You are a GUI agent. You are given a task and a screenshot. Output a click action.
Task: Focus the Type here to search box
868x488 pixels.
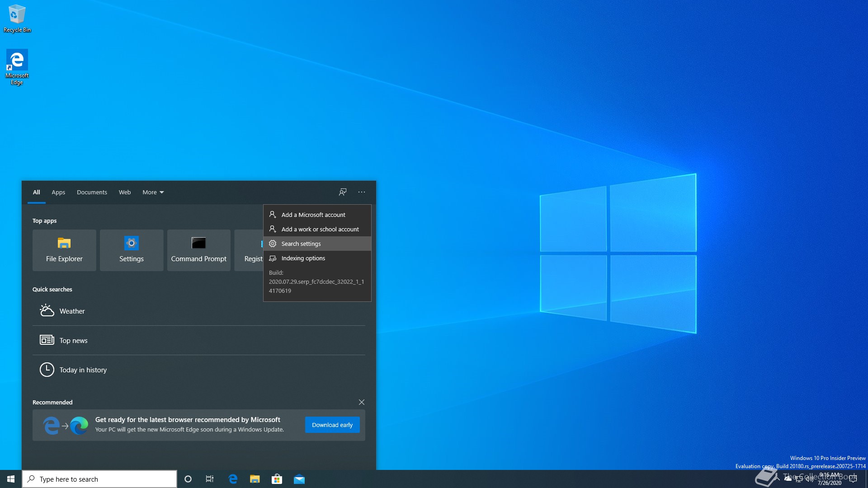coord(99,479)
